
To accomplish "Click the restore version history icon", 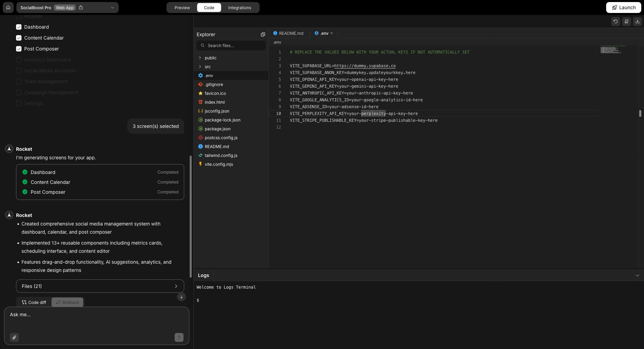I will pos(615,21).
